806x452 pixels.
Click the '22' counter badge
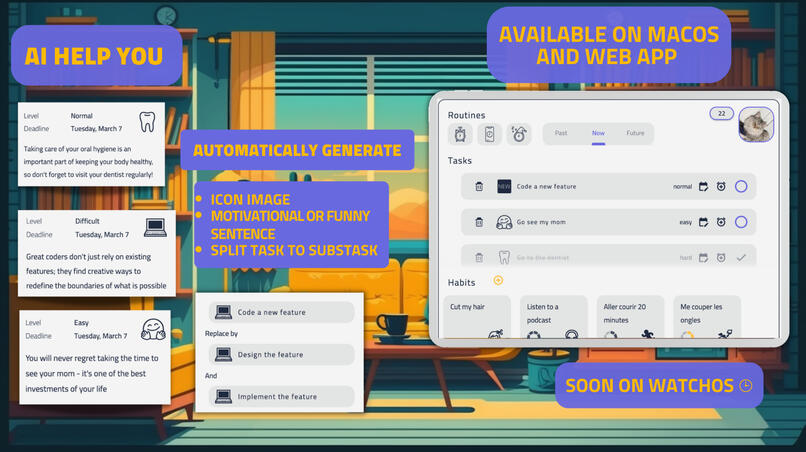(720, 114)
